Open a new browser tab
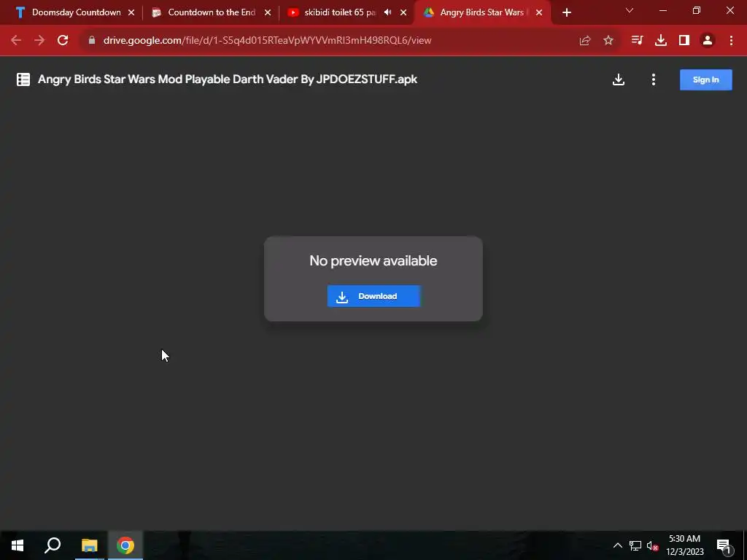Screen dimensions: 747x560 coord(566,12)
